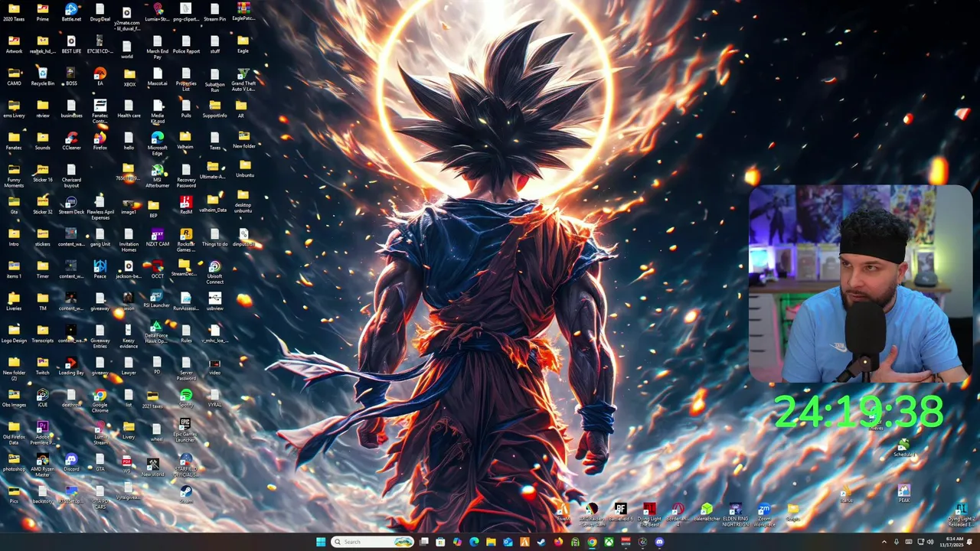Viewport: 980px width, 551px height.
Task: Switch to Discord on the taskbar
Action: pos(659,542)
